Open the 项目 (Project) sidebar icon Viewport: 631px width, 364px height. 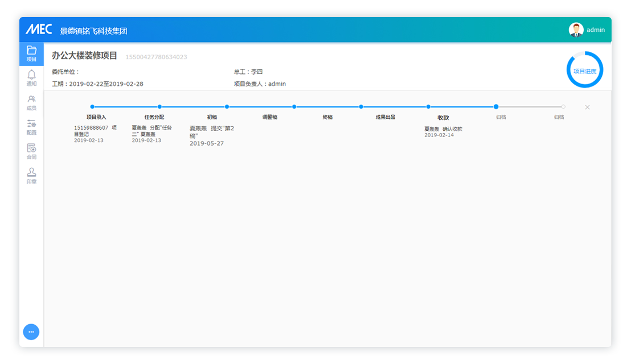pyautogui.click(x=31, y=53)
